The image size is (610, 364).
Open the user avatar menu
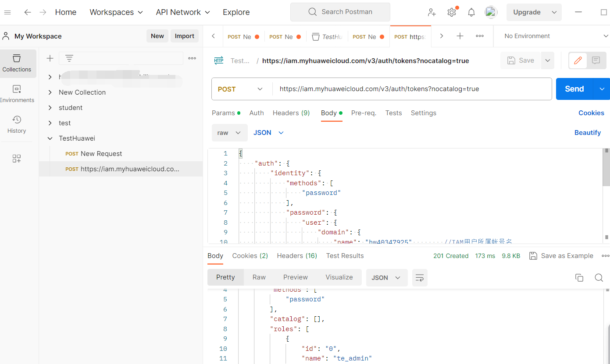coord(491,12)
